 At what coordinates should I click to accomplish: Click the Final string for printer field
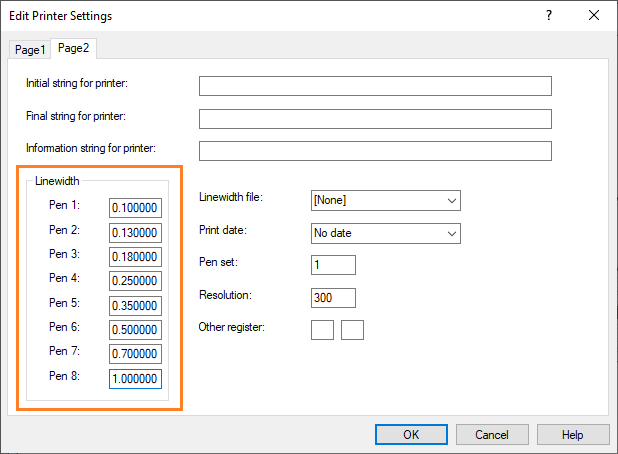[x=375, y=119]
